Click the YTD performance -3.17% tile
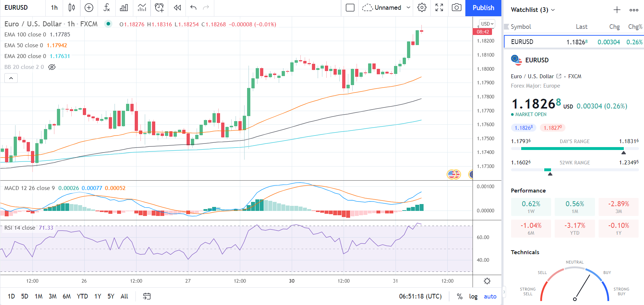This screenshot has height=305, width=644. pos(575,229)
